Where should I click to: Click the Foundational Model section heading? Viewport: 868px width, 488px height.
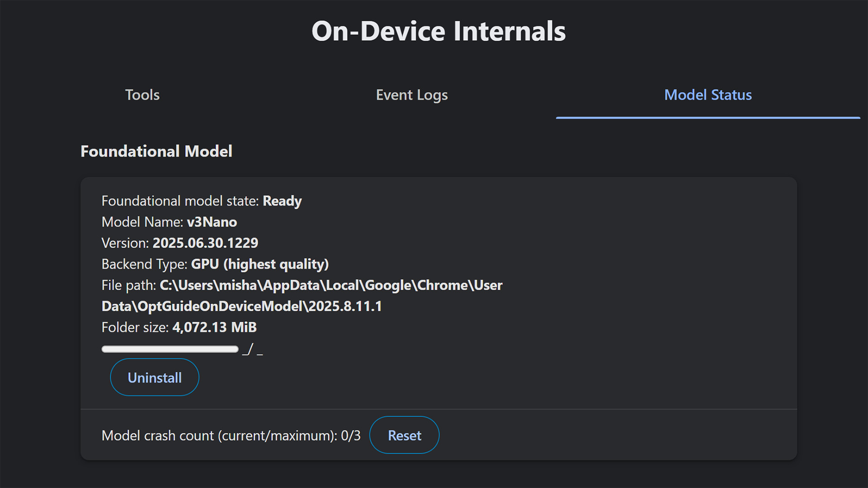coord(156,151)
